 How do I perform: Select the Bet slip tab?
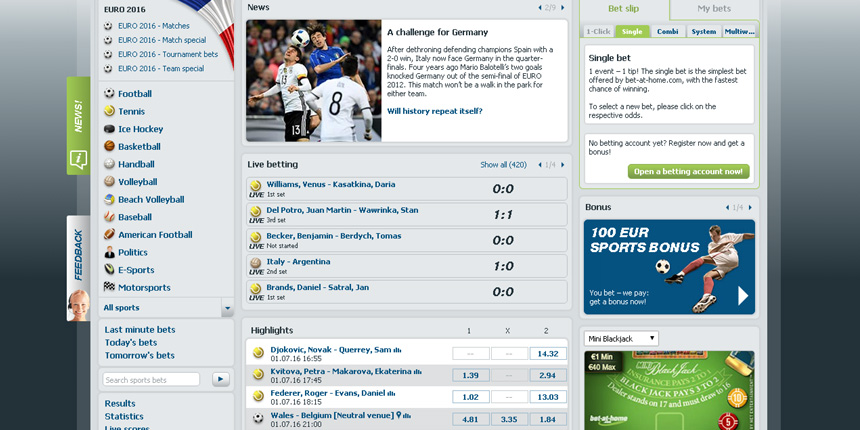pyautogui.click(x=624, y=9)
